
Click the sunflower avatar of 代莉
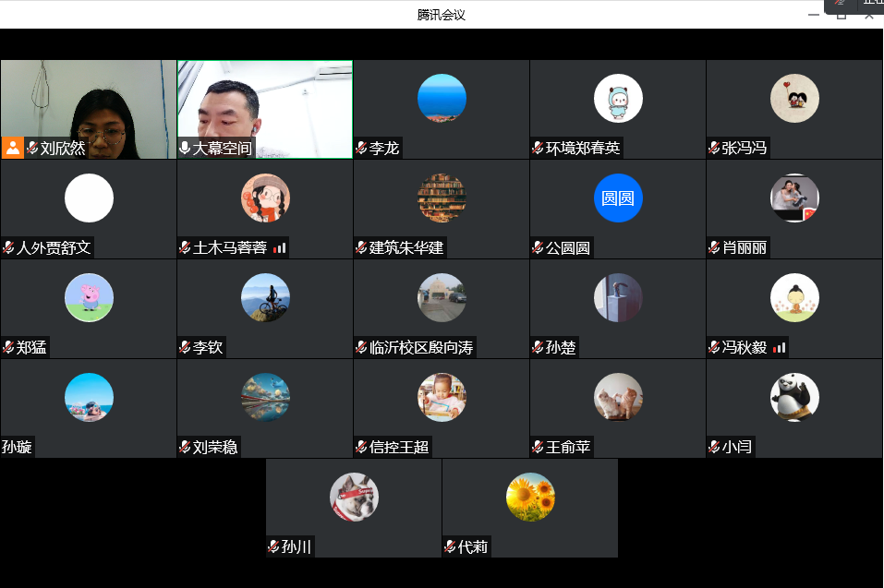530,497
